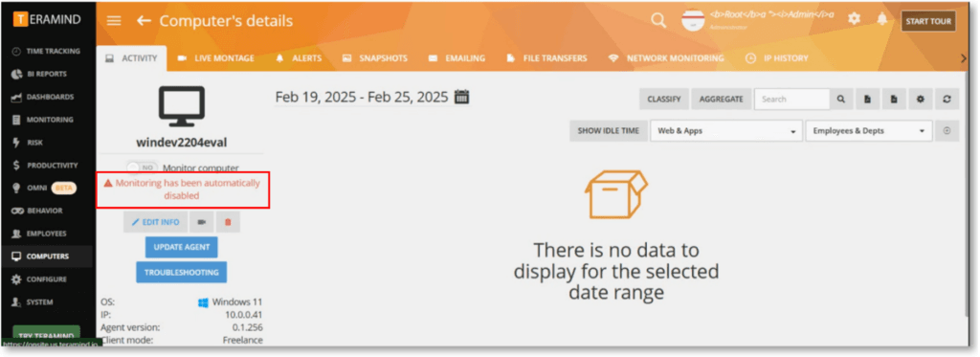The height and width of the screenshot is (357, 980).
Task: Switch to the Activity tab
Action: click(132, 58)
